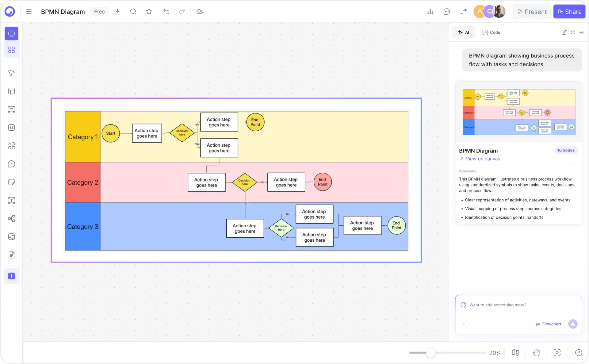The height and width of the screenshot is (364, 589).
Task: Adjust the zoom slider
Action: [x=431, y=353]
